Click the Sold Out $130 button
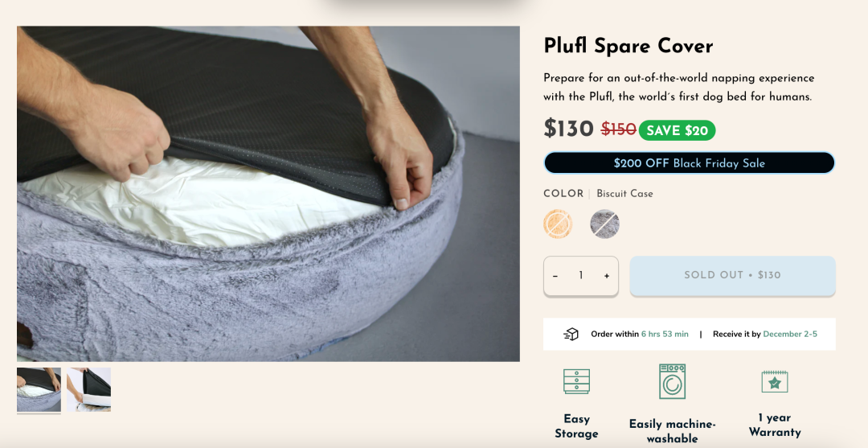The image size is (868, 448). pos(732,275)
